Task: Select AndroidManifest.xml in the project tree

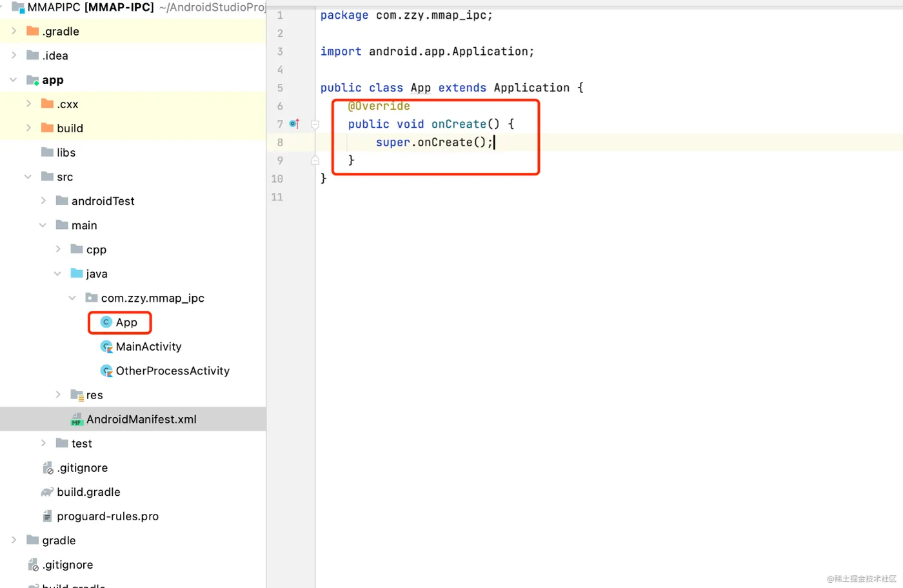Action: (x=133, y=419)
